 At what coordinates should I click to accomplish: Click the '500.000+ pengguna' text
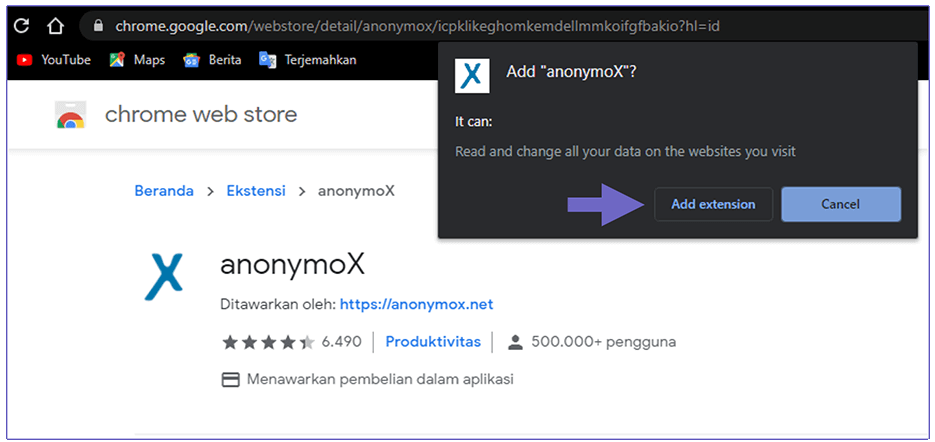point(603,342)
